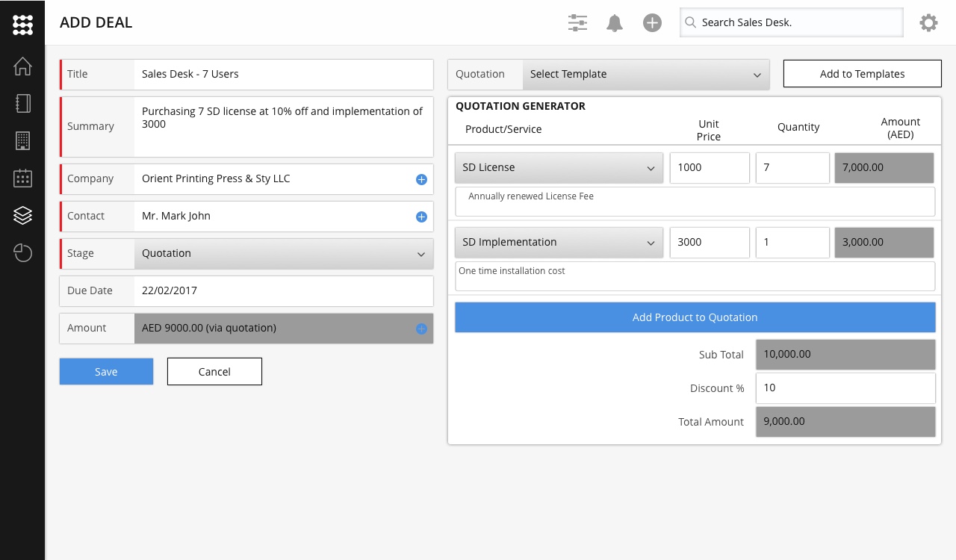Open the filter sliders icon in header
Image resolution: width=956 pixels, height=560 pixels.
(x=577, y=23)
